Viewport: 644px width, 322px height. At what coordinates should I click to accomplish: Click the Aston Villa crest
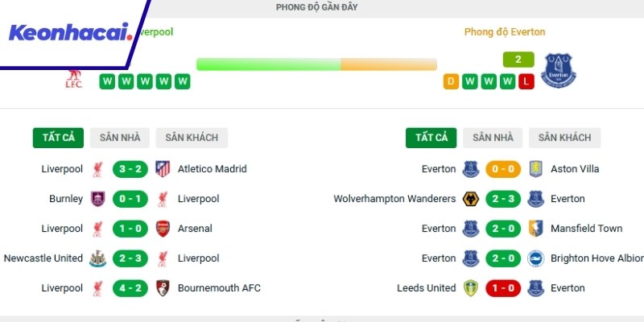[536, 169]
